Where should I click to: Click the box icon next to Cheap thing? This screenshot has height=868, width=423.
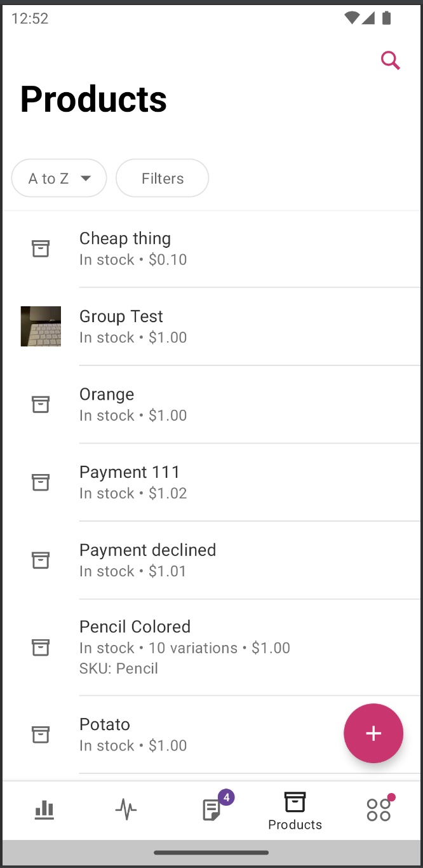(x=41, y=248)
